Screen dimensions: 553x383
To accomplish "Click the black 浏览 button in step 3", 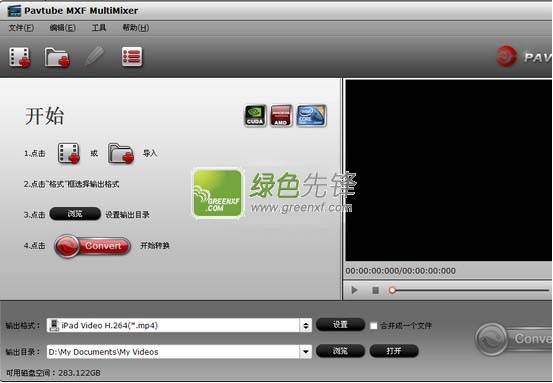I will [x=75, y=214].
